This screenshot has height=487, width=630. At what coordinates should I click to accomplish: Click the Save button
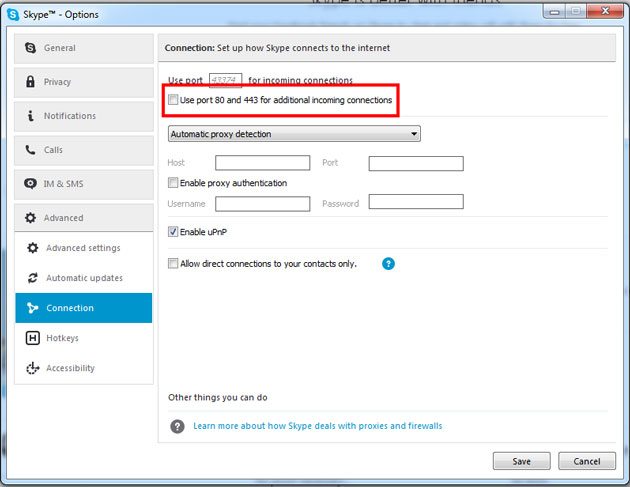[x=522, y=461]
